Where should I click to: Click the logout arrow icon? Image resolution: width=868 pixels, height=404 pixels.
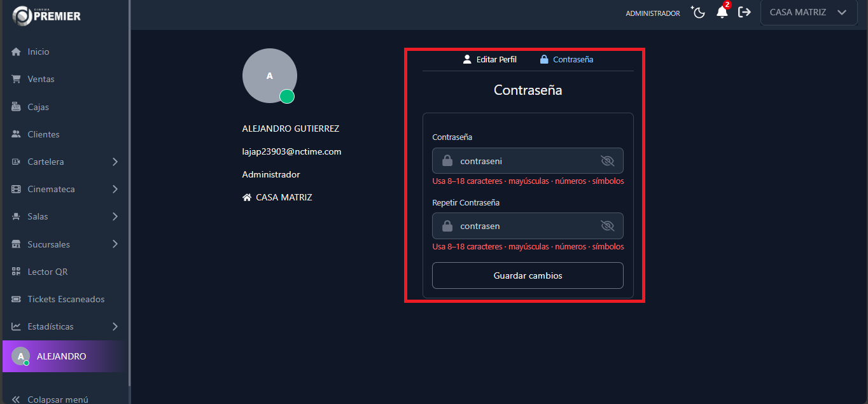(x=744, y=13)
